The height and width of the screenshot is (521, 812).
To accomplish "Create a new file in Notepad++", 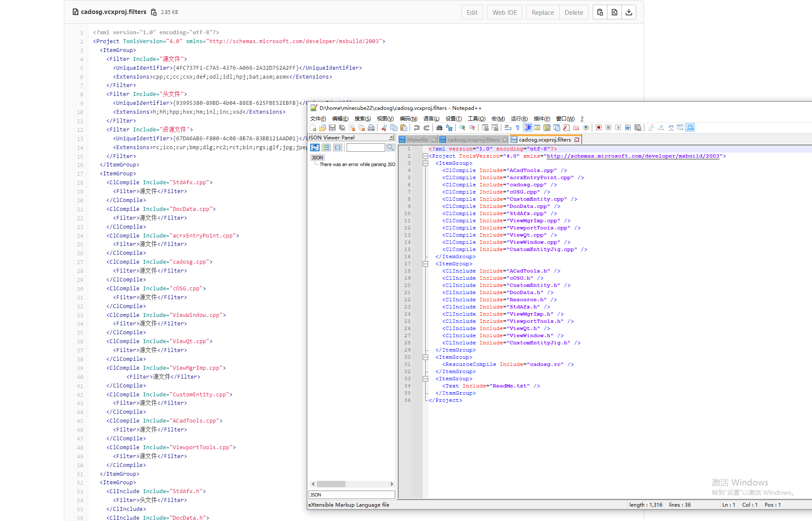I will click(313, 128).
